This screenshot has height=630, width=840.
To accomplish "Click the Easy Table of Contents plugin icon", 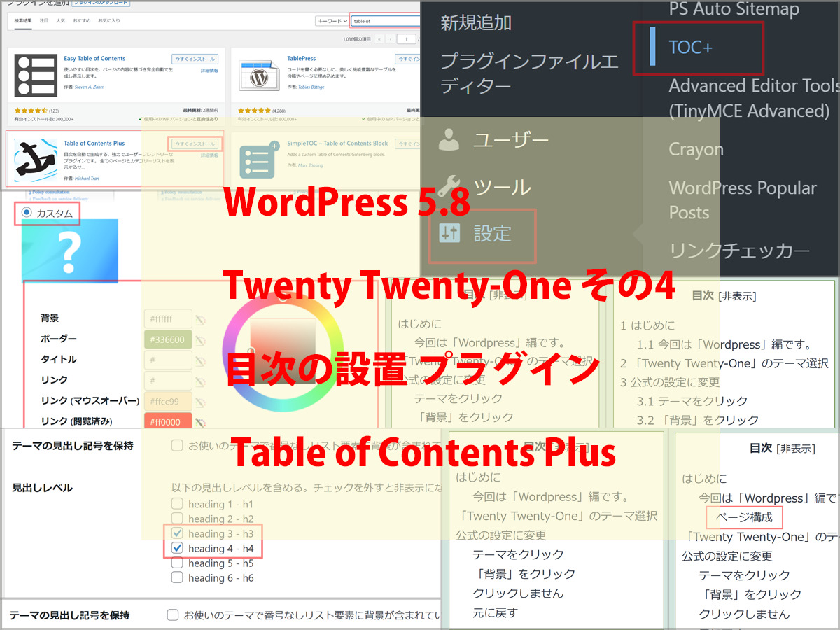I will [36, 76].
